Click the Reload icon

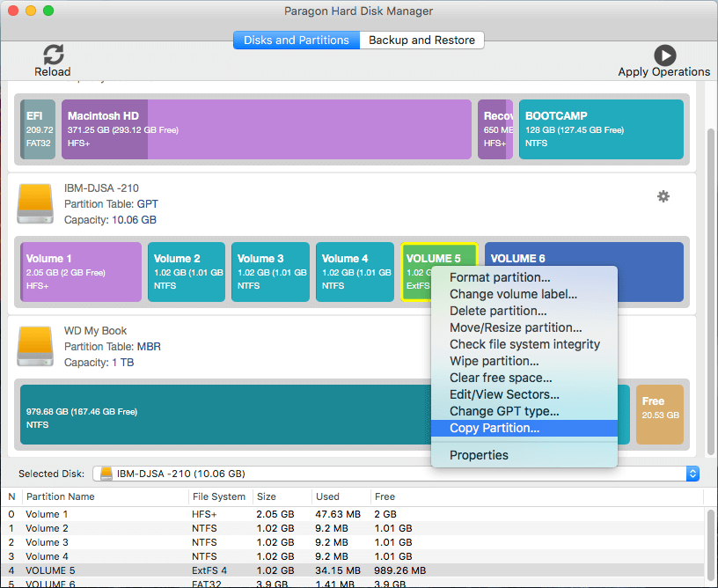pos(52,55)
